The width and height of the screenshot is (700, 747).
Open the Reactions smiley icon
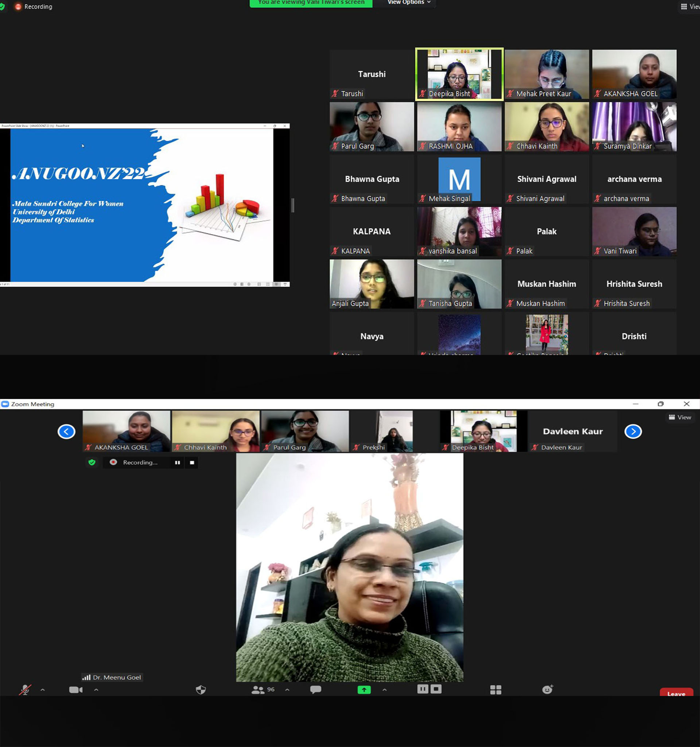click(x=547, y=689)
